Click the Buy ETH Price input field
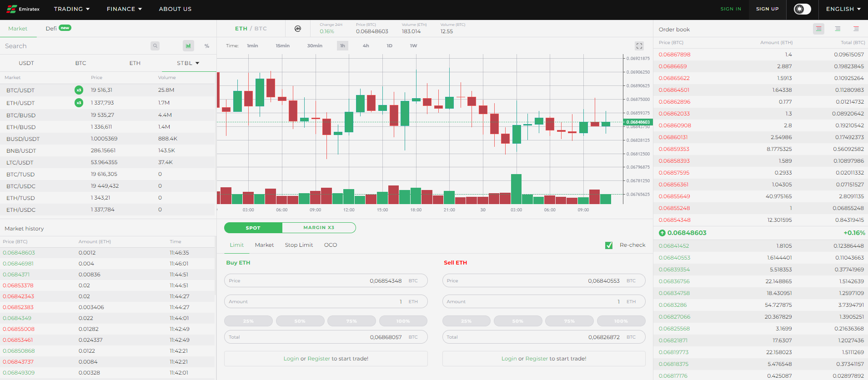Screen dimensions: 868x380 [x=326, y=281]
